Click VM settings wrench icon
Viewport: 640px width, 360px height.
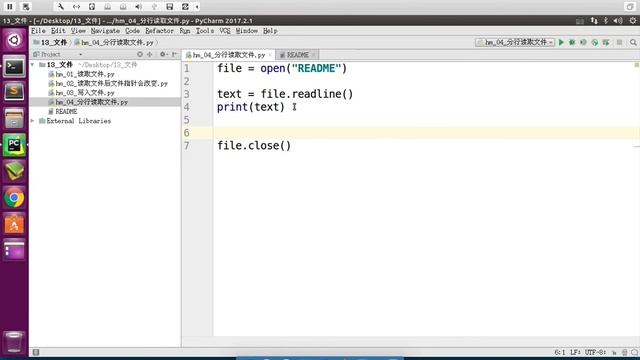click(60, 7)
